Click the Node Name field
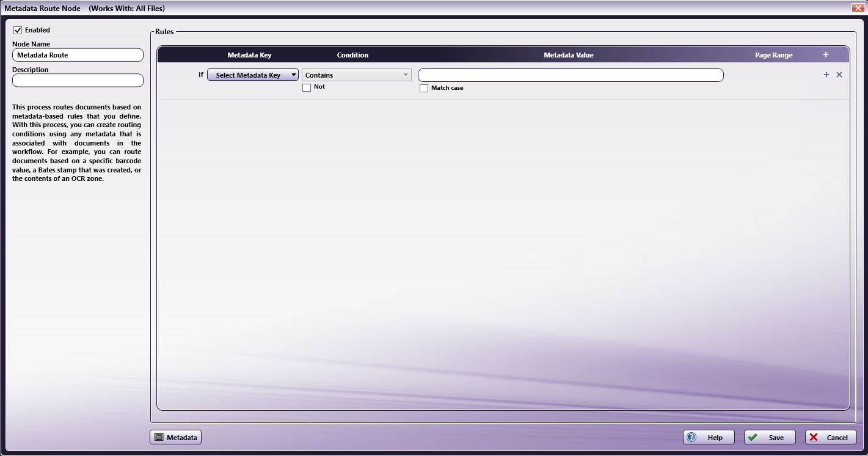Image resolution: width=868 pixels, height=456 pixels. click(78, 55)
